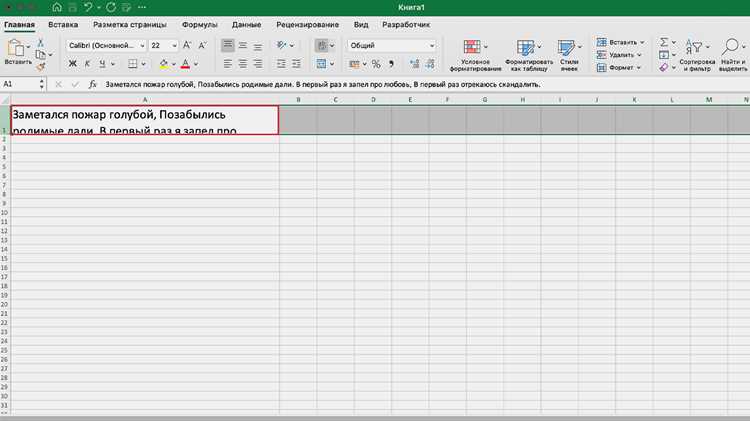Switch to Рецензирование tab

(x=308, y=24)
